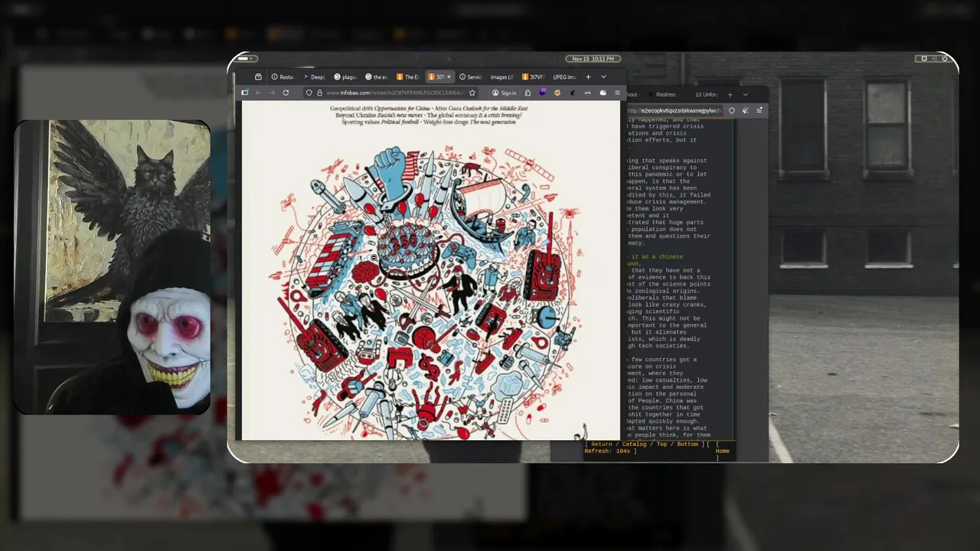The height and width of the screenshot is (551, 980).
Task: Open the Firefox hamburger menu
Action: pyautogui.click(x=617, y=93)
